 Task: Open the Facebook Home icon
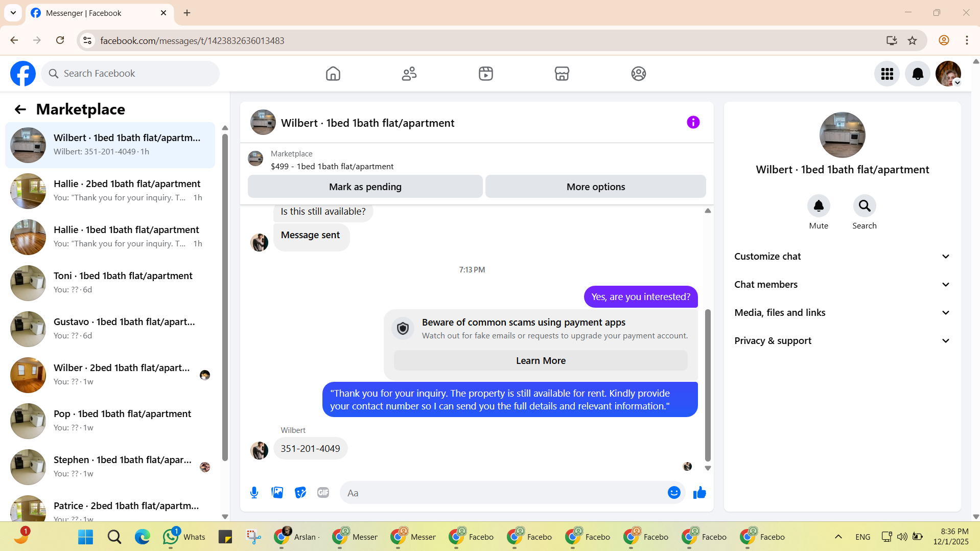click(333, 74)
